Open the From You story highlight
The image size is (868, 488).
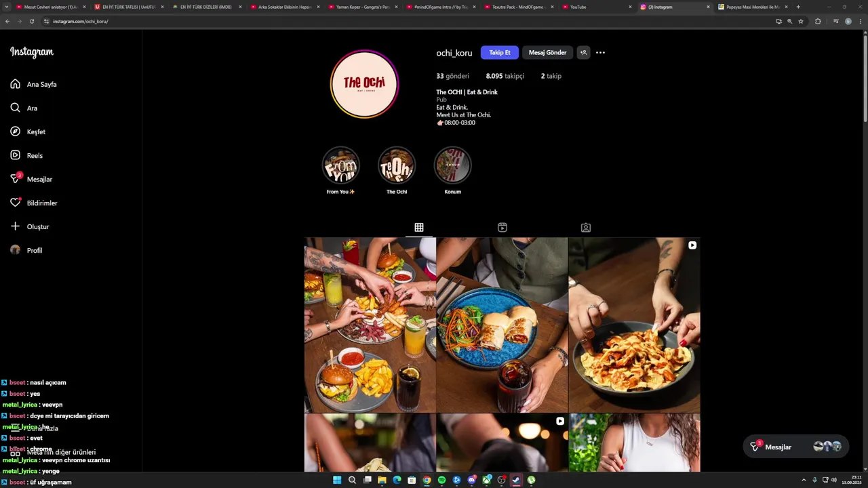[x=340, y=165]
